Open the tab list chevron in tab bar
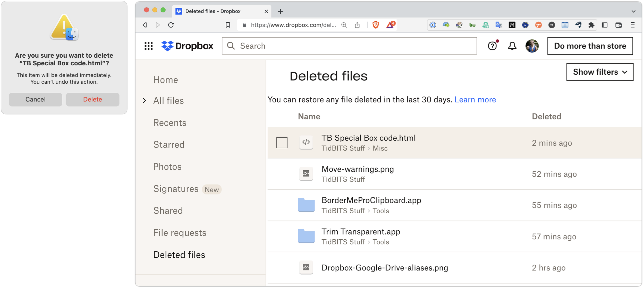 pyautogui.click(x=633, y=11)
